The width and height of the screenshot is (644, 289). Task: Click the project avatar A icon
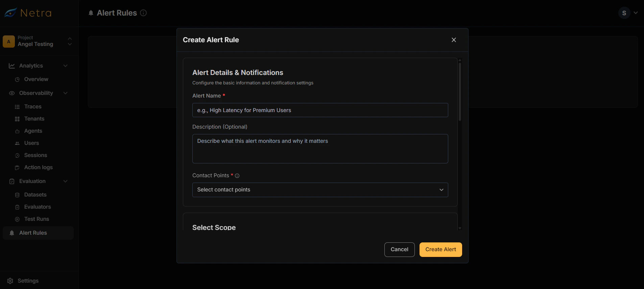click(x=9, y=42)
